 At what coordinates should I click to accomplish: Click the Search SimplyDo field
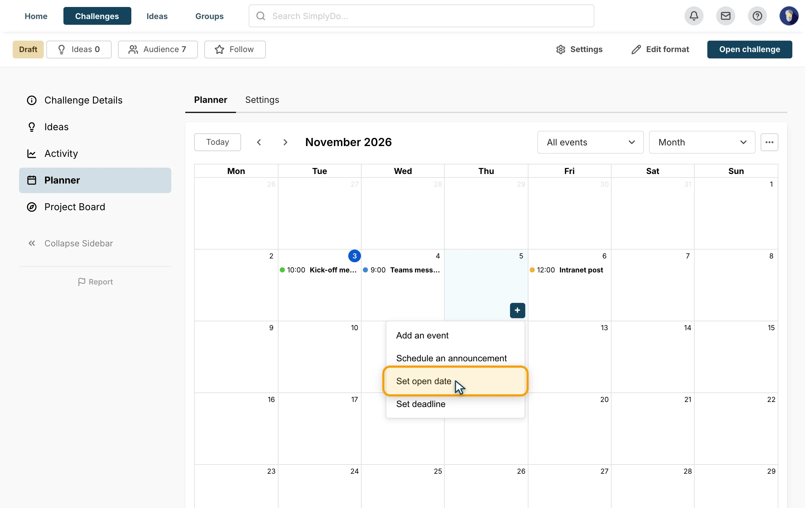point(421,16)
